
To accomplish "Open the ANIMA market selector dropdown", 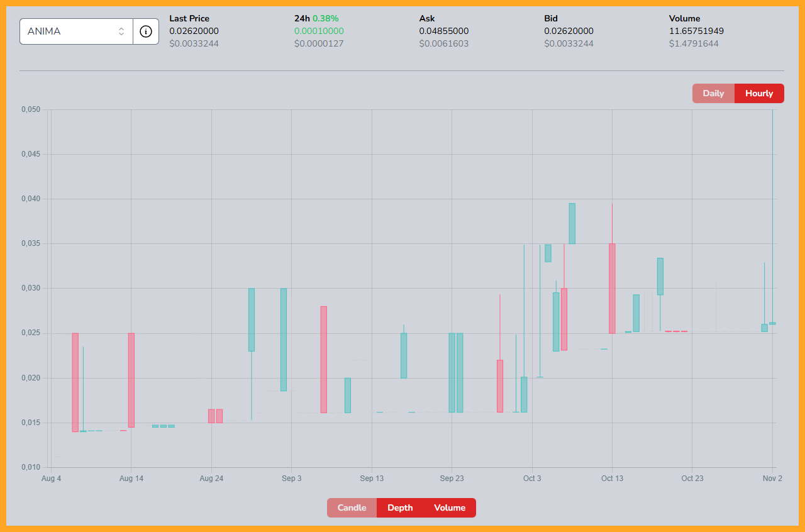I will click(69, 31).
